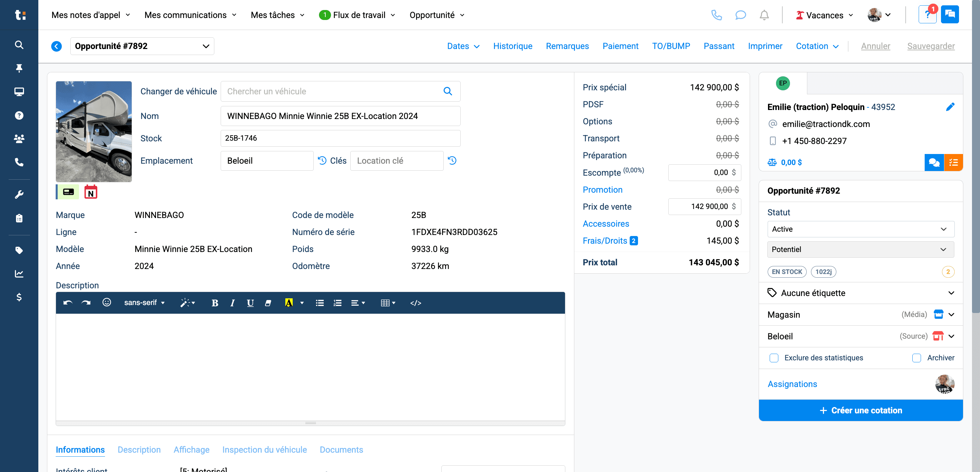Open the orange client task list button
980x472 pixels.
[953, 163]
